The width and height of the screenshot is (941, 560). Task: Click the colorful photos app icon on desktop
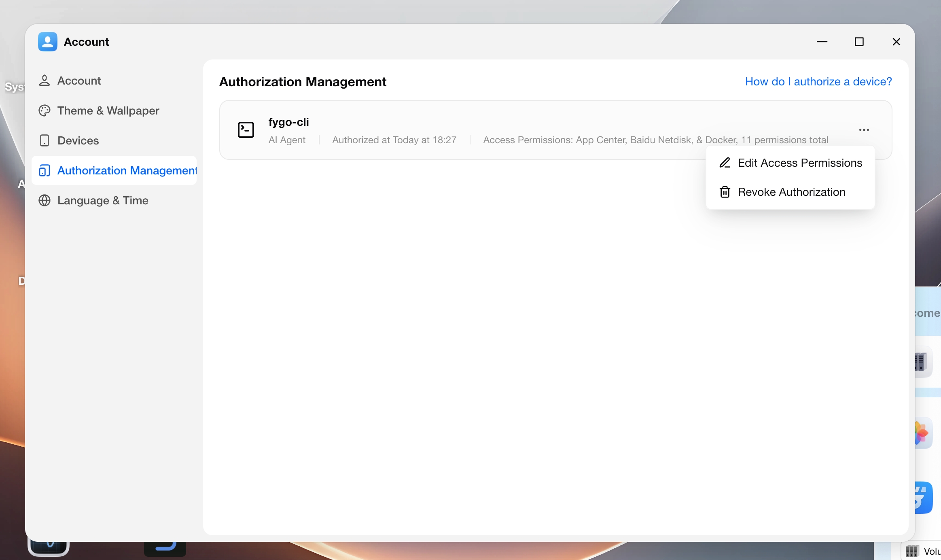(924, 433)
